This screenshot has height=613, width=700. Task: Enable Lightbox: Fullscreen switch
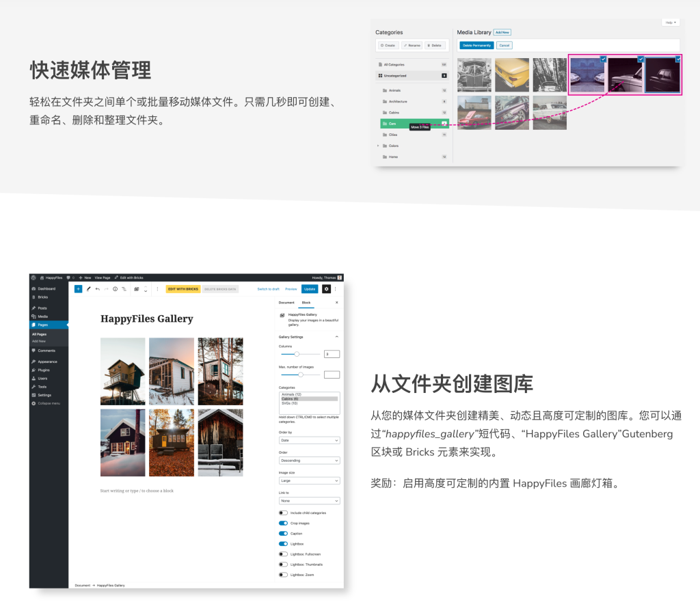pyautogui.click(x=283, y=554)
